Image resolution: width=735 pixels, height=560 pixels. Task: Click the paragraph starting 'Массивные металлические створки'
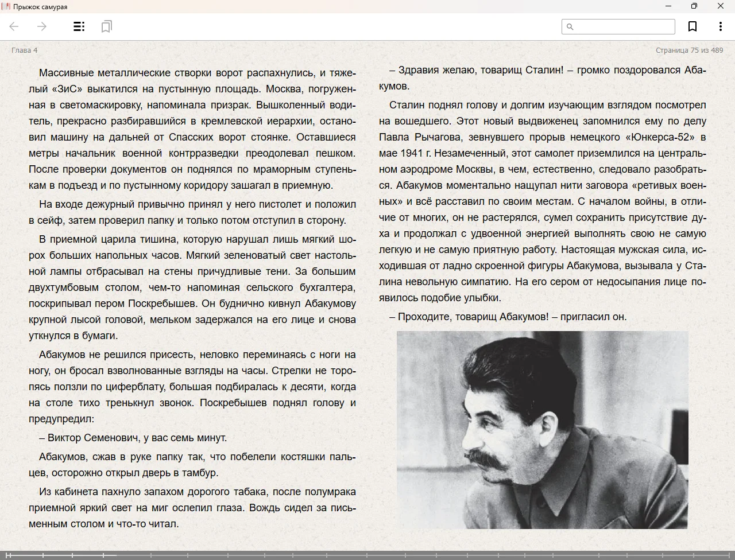click(x=192, y=129)
